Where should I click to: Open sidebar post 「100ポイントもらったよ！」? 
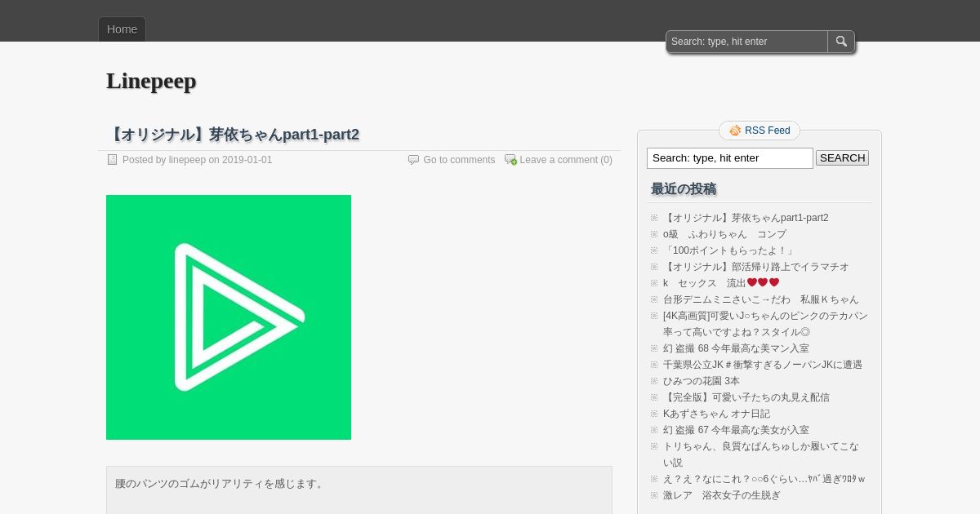pyautogui.click(x=729, y=250)
